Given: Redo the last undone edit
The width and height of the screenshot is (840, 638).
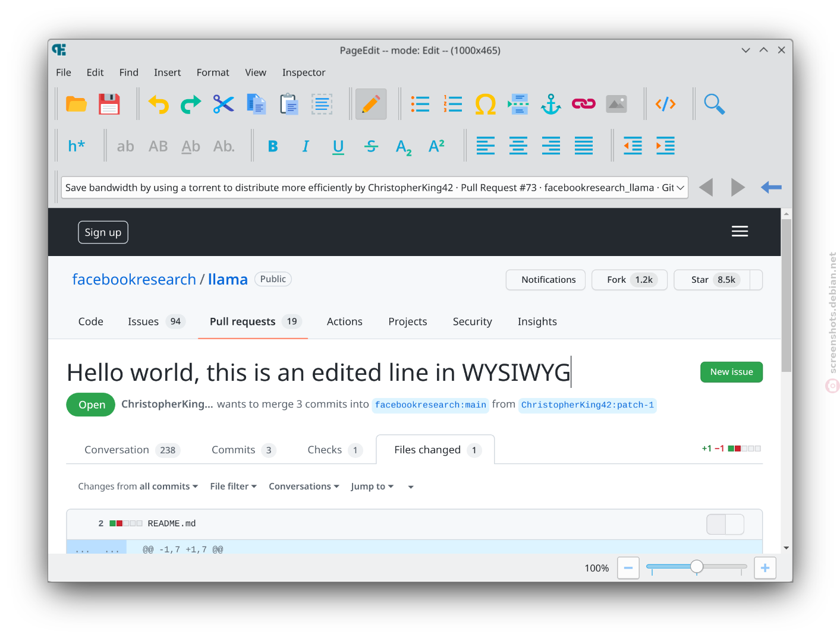Looking at the screenshot, I should (x=191, y=104).
